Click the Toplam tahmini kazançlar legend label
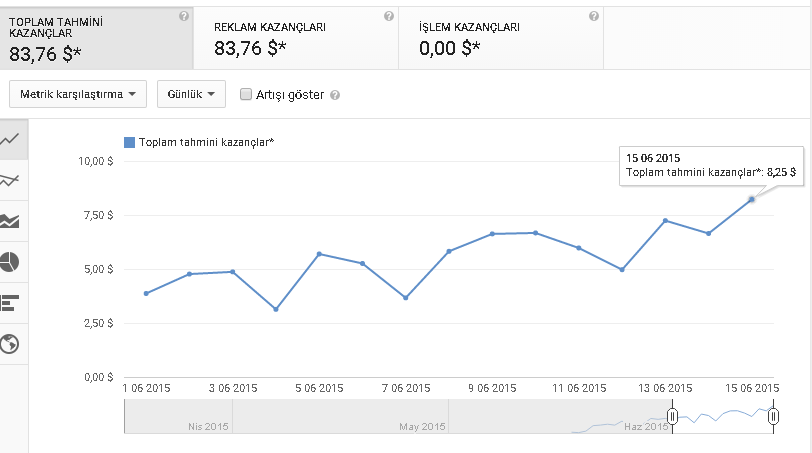This screenshot has width=812, height=453. [x=206, y=142]
